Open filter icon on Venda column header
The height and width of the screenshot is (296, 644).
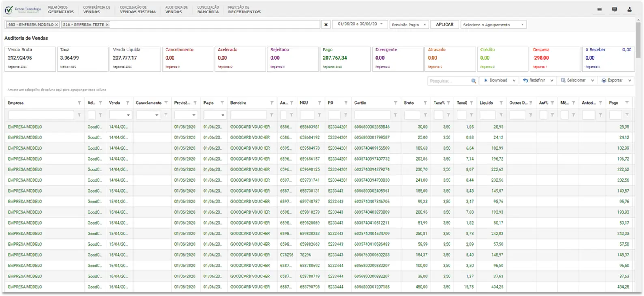[x=127, y=103]
